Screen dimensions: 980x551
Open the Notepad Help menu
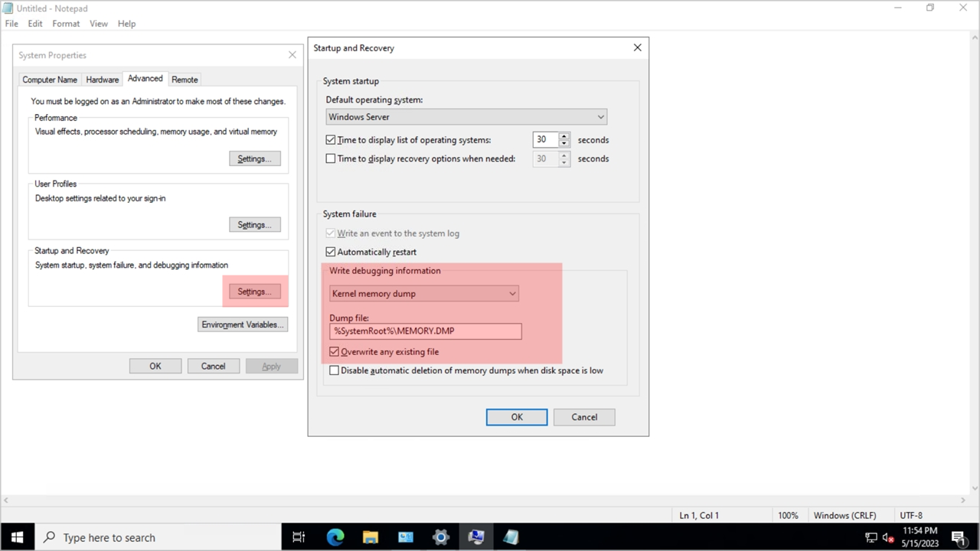pos(126,24)
